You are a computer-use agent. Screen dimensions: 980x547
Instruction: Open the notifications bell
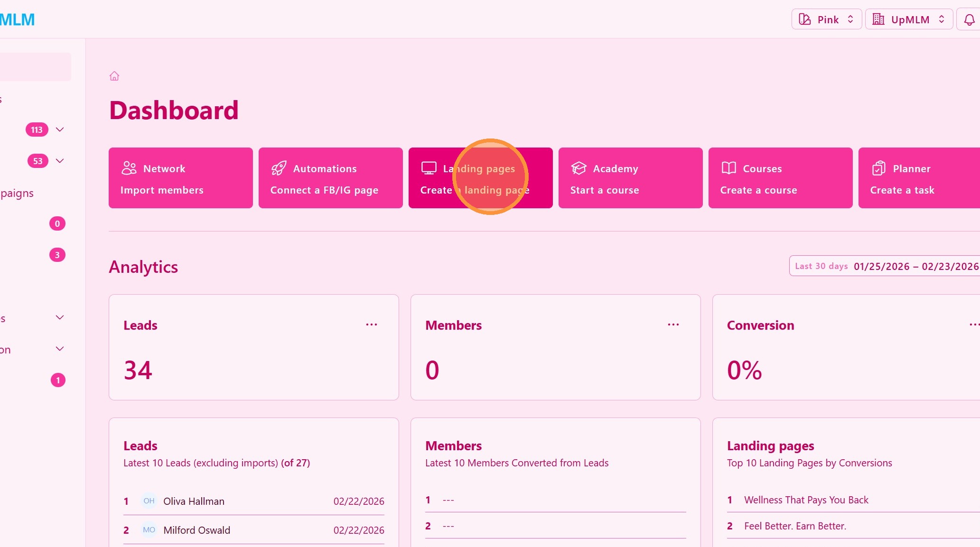point(969,20)
